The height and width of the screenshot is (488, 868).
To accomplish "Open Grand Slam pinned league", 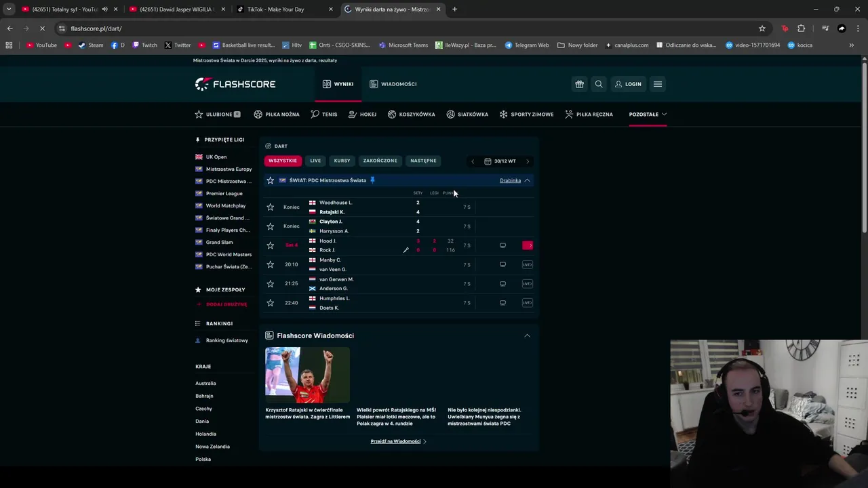I will 219,242.
